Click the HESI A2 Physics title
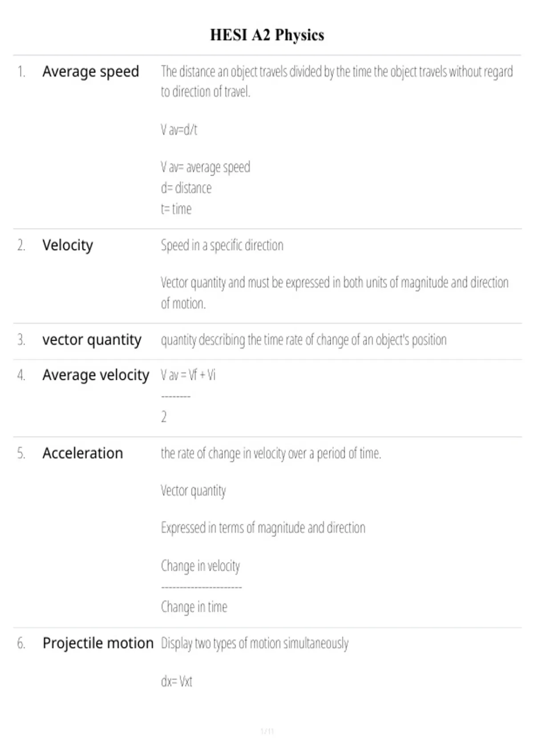The image size is (534, 756). (267, 35)
